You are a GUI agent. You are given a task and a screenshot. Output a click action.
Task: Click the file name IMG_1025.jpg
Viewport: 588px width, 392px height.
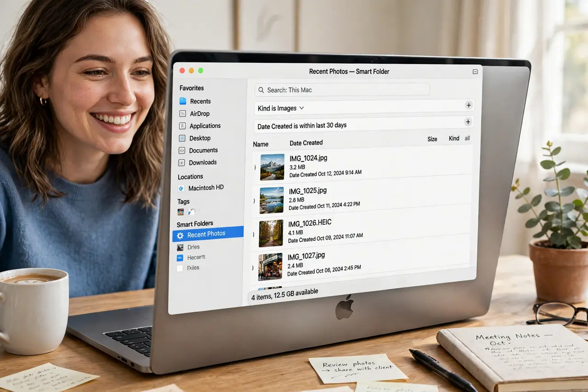click(308, 190)
